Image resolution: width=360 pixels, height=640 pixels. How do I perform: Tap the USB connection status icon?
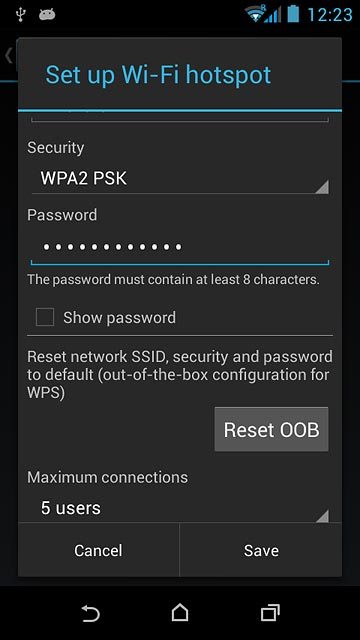pyautogui.click(x=20, y=14)
